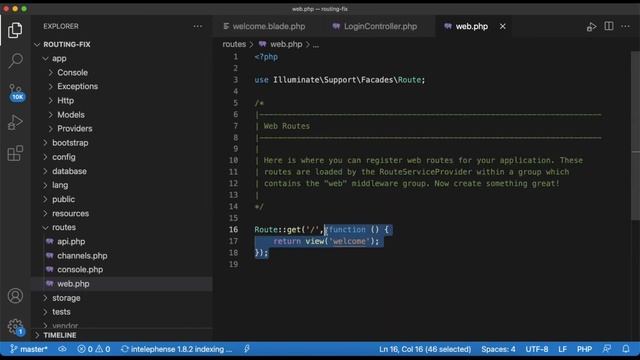Click the Web Routes comment text

pos(287,126)
